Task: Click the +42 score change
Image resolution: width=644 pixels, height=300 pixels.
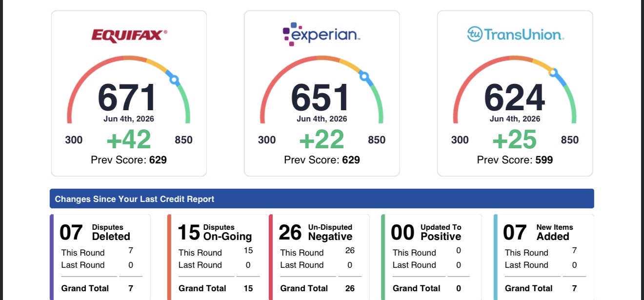Action: pyautogui.click(x=129, y=140)
